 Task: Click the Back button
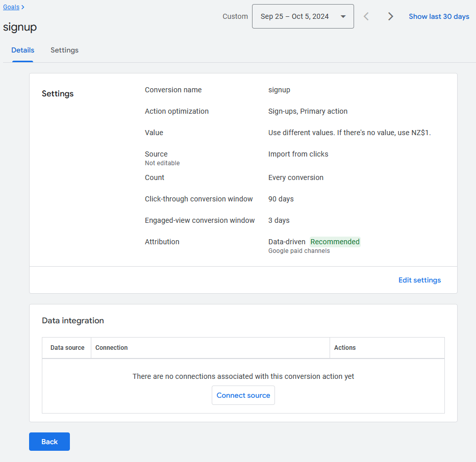[49, 442]
